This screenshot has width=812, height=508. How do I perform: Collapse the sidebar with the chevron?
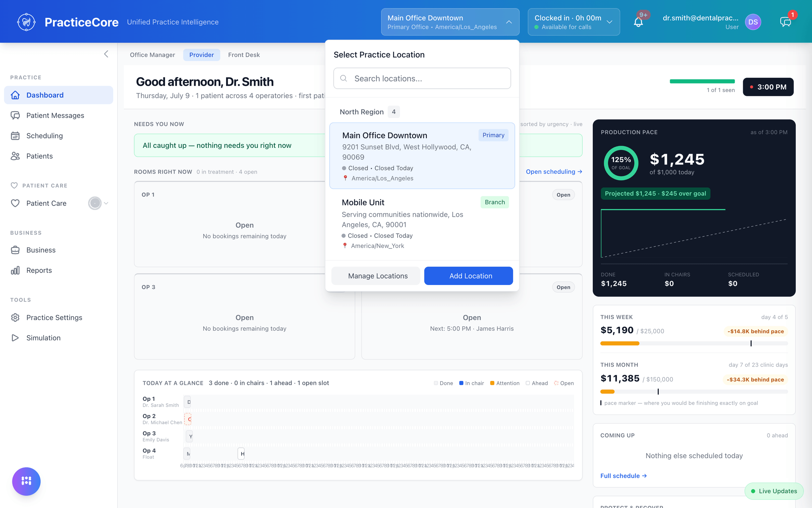click(x=106, y=54)
